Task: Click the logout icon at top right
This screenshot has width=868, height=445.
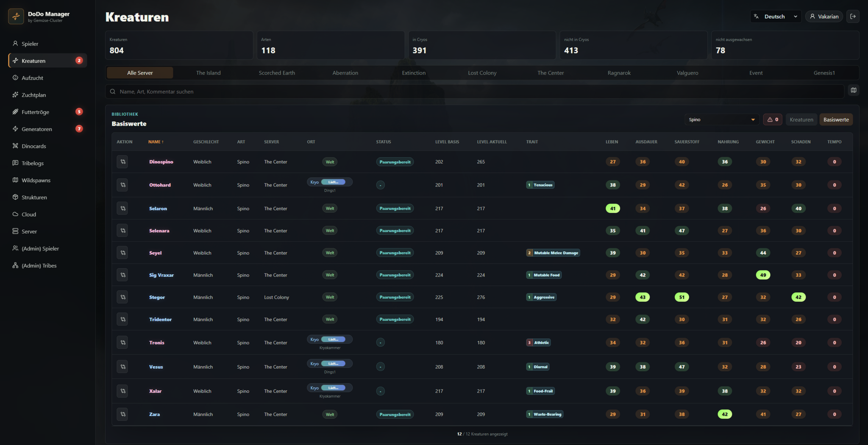Action: (853, 17)
